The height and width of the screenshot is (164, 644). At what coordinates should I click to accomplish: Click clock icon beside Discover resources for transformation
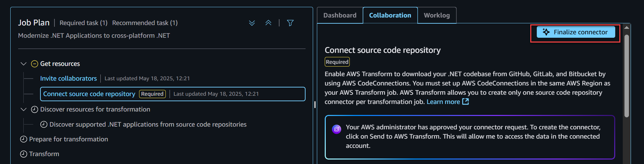click(35, 109)
